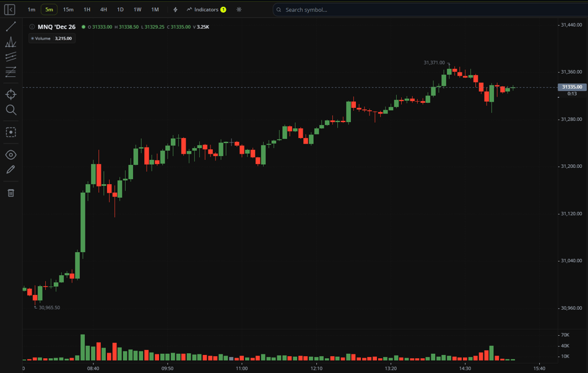Switch to 4H timeframe
Image resolution: width=588 pixels, height=373 pixels.
(103, 9)
